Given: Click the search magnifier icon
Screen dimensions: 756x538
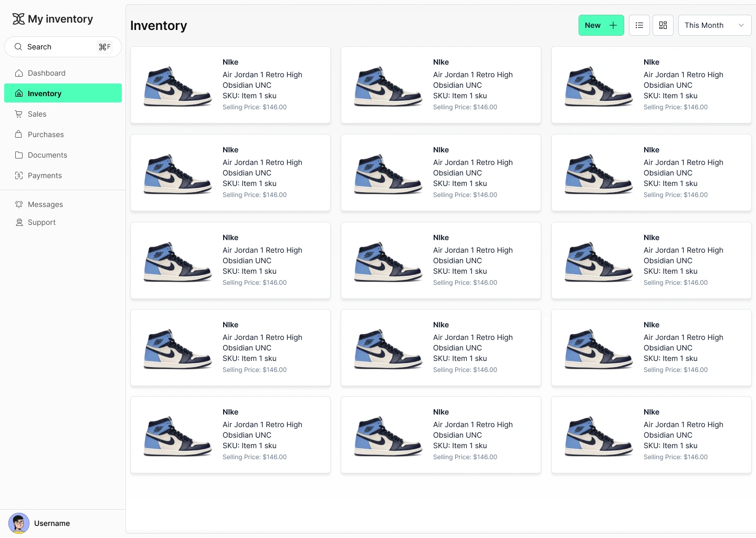Looking at the screenshot, I should (x=18, y=47).
